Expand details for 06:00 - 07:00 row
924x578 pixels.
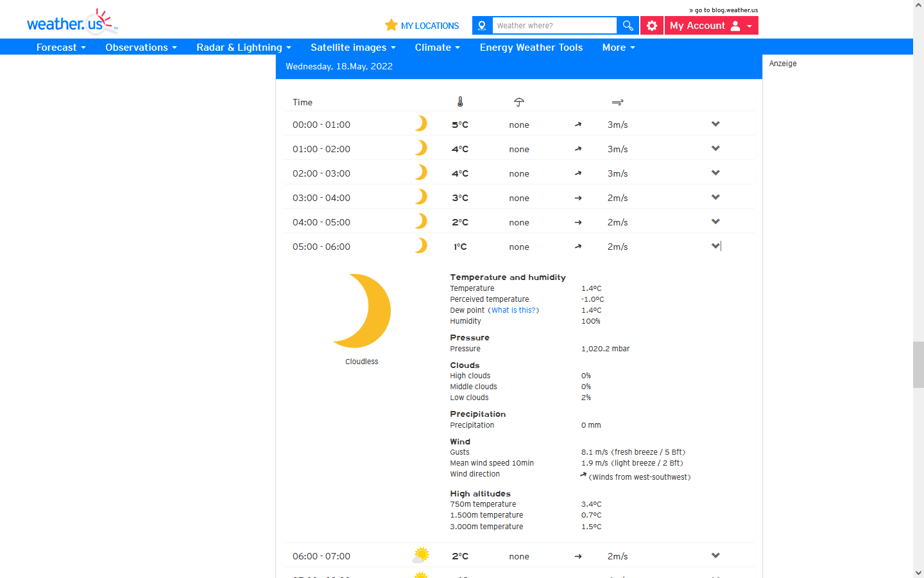[715, 556]
